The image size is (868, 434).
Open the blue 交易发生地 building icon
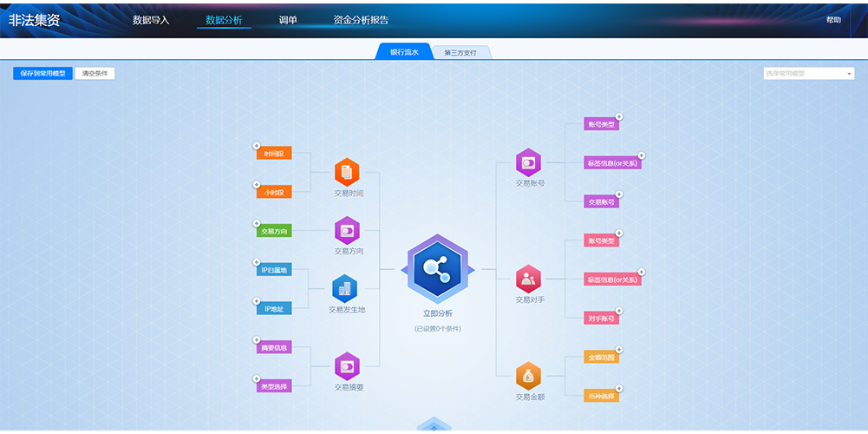click(345, 288)
